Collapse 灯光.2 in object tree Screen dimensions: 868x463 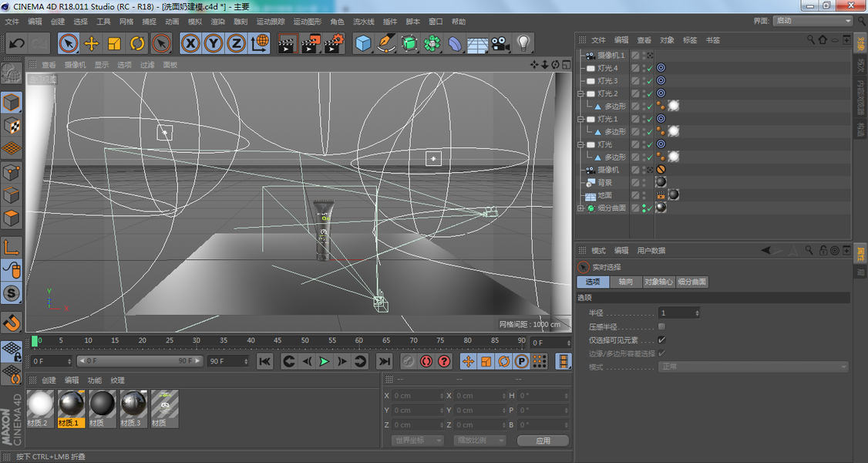(580, 93)
